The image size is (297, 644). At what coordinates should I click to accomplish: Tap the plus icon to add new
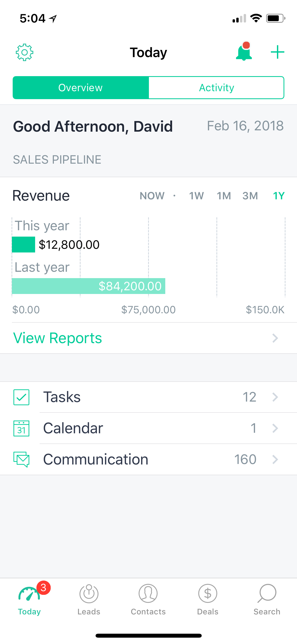tap(277, 52)
